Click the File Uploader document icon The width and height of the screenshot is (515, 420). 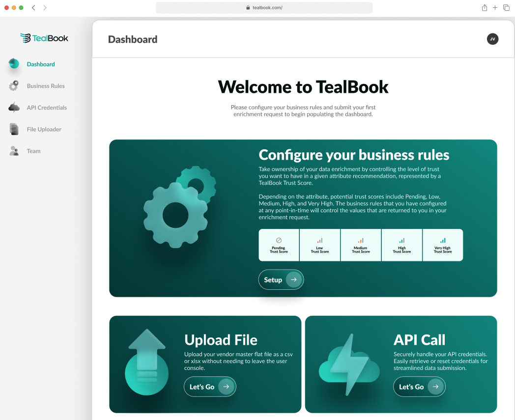[x=14, y=129]
